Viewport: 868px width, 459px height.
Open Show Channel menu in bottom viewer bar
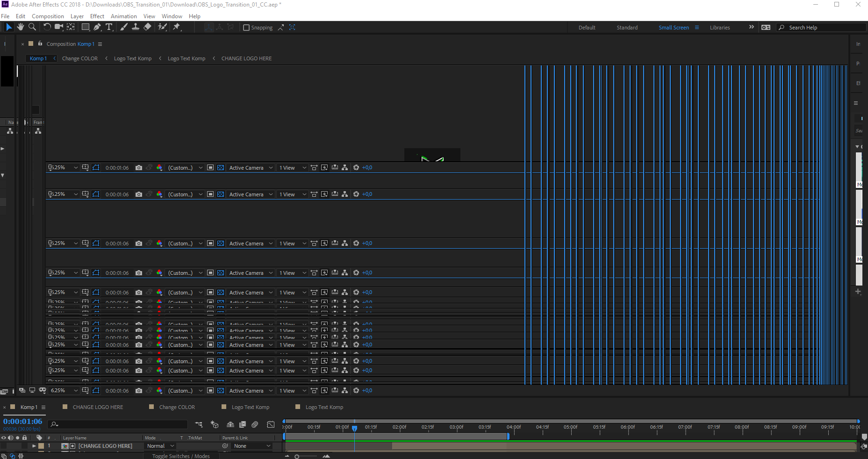pyautogui.click(x=159, y=390)
